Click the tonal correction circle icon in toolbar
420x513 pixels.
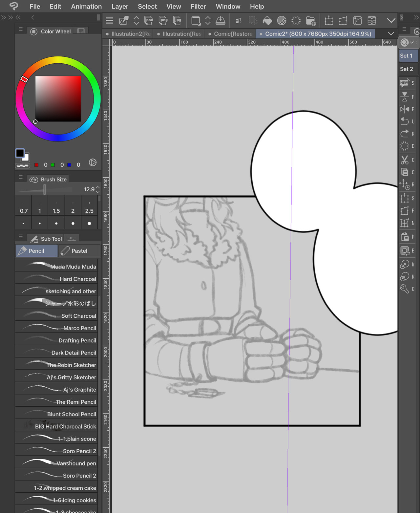[x=282, y=21]
